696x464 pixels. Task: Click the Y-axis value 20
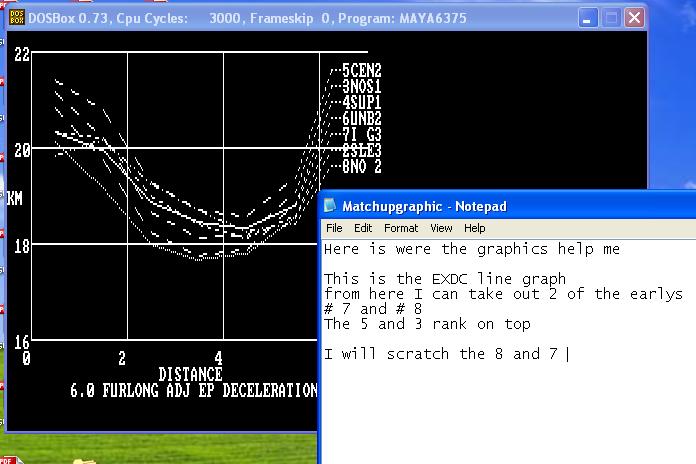22,151
